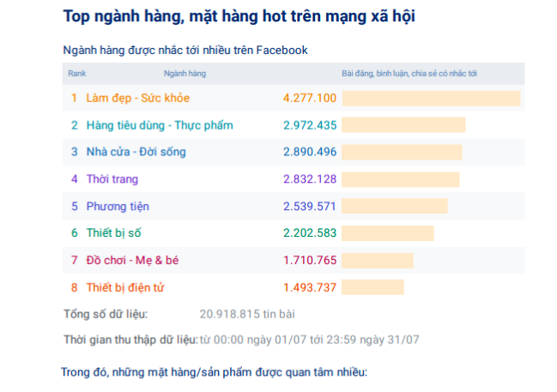Click the "Nhà cửa - Đời sống" category
Viewport: 557px width, 392px height.
pos(136,152)
